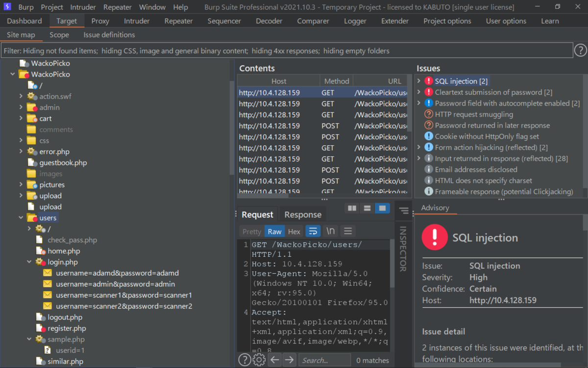The width and height of the screenshot is (588, 368).
Task: Click the HTTP request smuggling question icon
Action: [429, 114]
